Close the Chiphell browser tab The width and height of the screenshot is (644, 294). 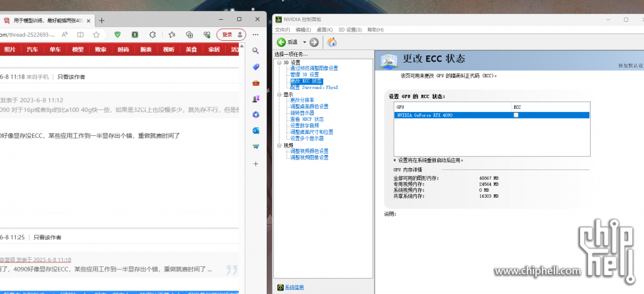(88, 20)
